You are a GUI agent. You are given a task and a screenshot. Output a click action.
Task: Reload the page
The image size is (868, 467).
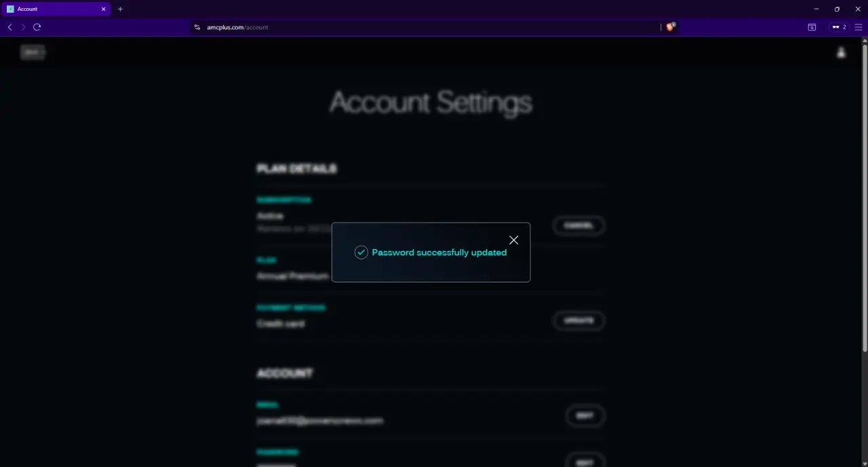pos(37,27)
